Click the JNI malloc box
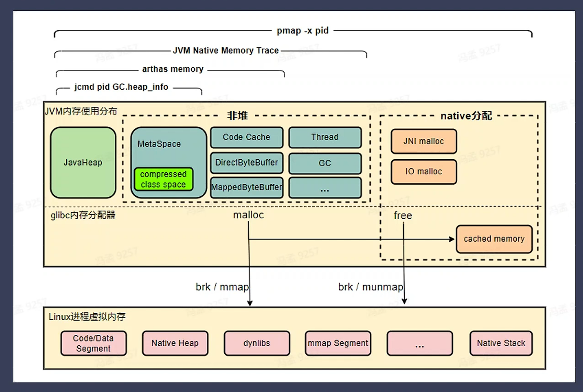The height and width of the screenshot is (392, 583). pos(424,141)
